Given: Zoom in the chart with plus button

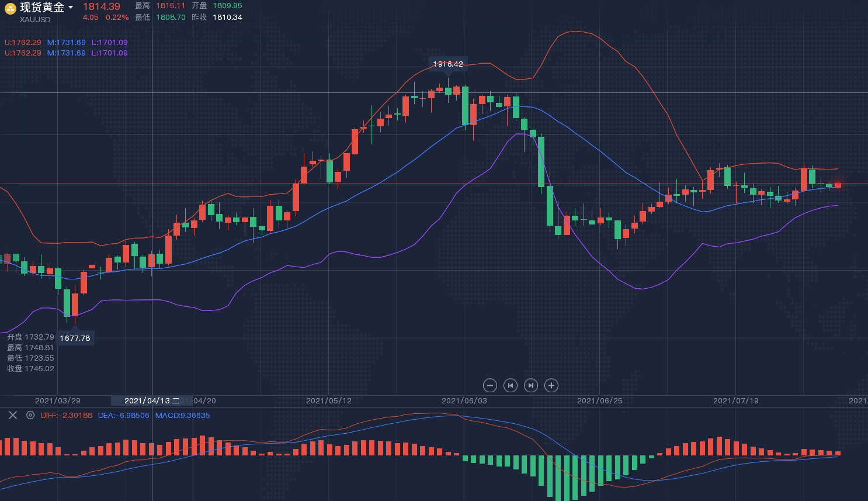Looking at the screenshot, I should click(x=551, y=385).
